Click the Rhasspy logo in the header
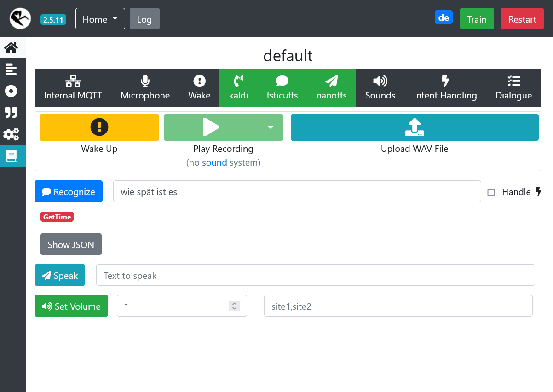 (x=20, y=19)
